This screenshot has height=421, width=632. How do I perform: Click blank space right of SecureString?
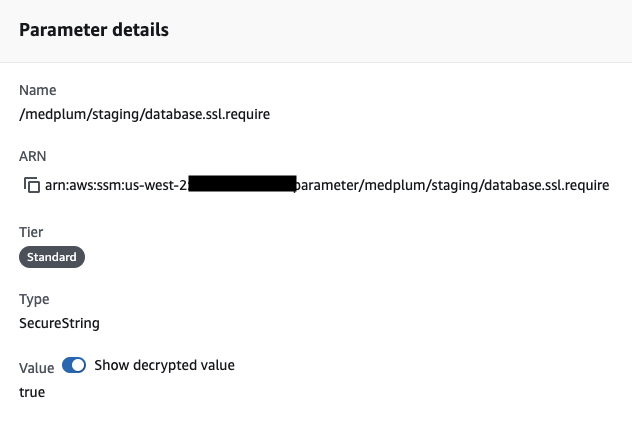[300, 323]
